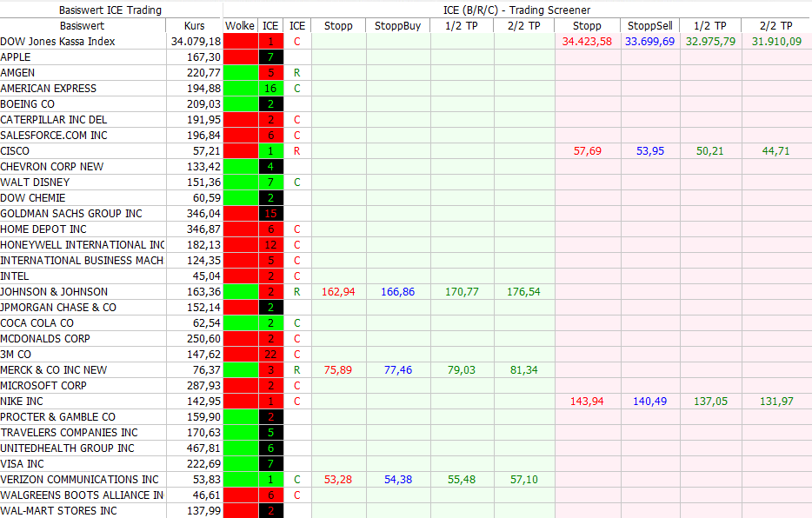Select CATERPILLAR INC DEL in the list
Image resolution: width=812 pixels, height=518 pixels.
pos(54,120)
